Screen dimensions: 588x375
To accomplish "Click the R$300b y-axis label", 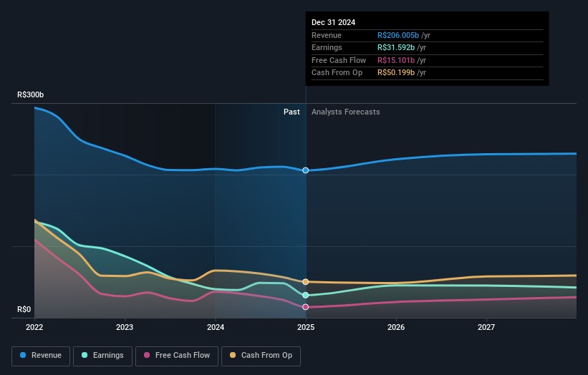I will click(31, 95).
